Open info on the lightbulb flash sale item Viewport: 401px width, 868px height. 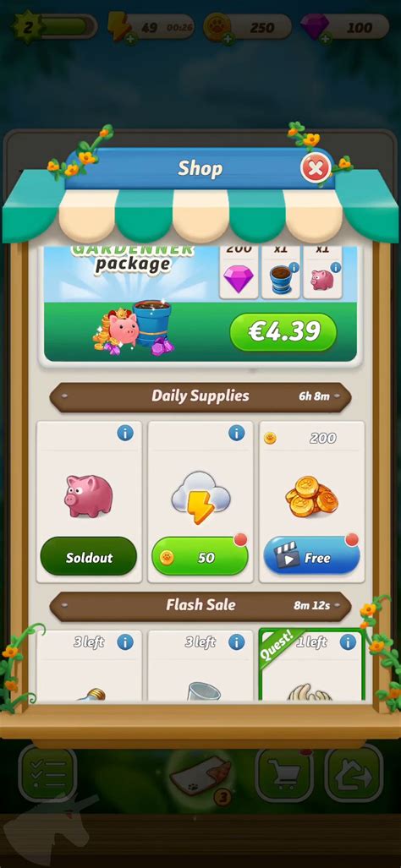click(125, 642)
